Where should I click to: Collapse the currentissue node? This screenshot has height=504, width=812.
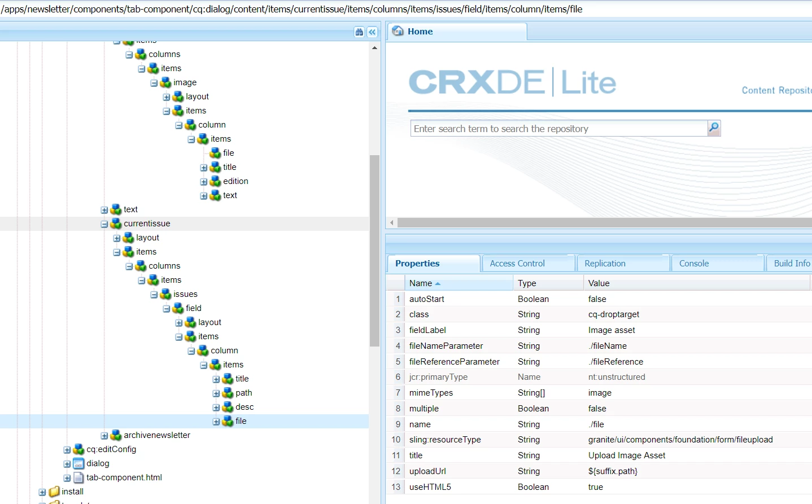click(104, 224)
